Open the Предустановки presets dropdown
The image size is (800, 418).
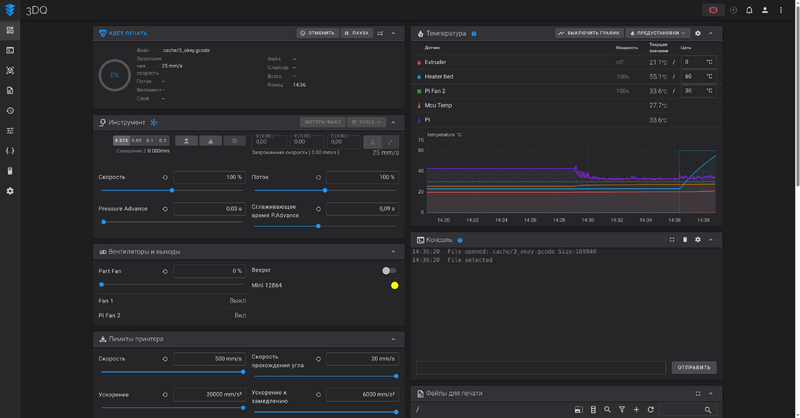point(658,33)
